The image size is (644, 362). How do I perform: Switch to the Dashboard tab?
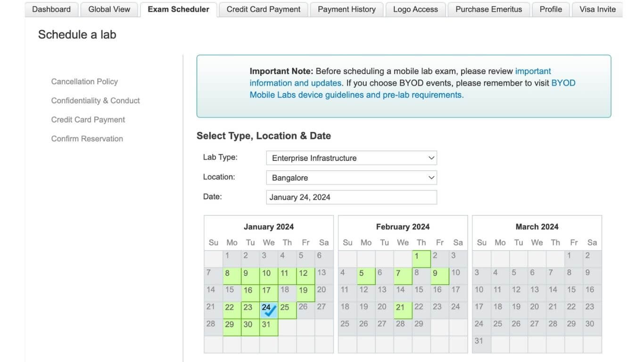click(51, 9)
